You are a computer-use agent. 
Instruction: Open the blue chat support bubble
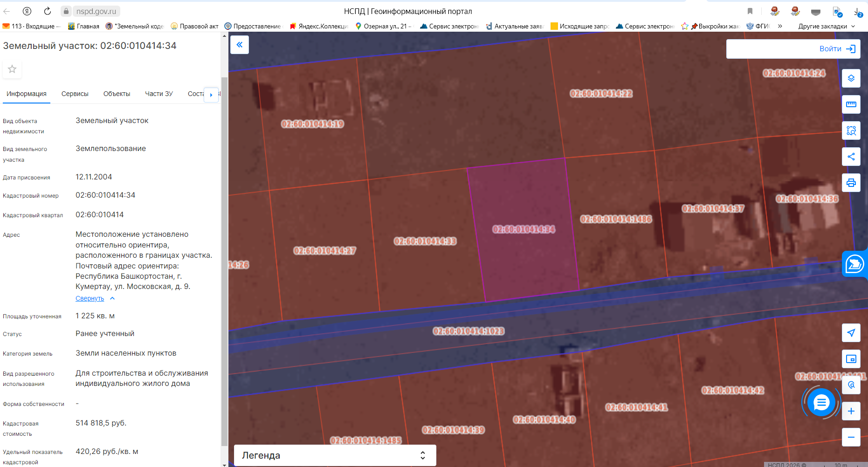pos(821,402)
